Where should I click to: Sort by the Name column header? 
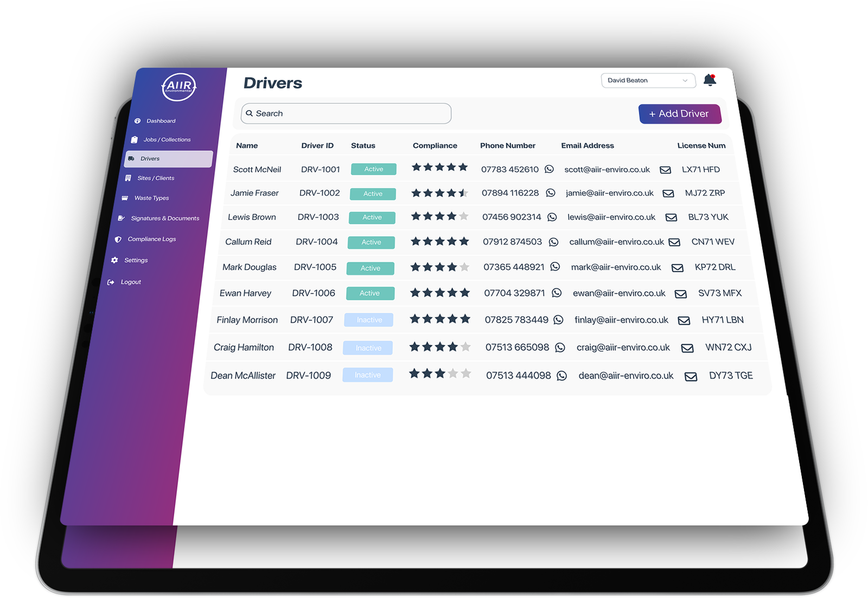click(x=247, y=145)
